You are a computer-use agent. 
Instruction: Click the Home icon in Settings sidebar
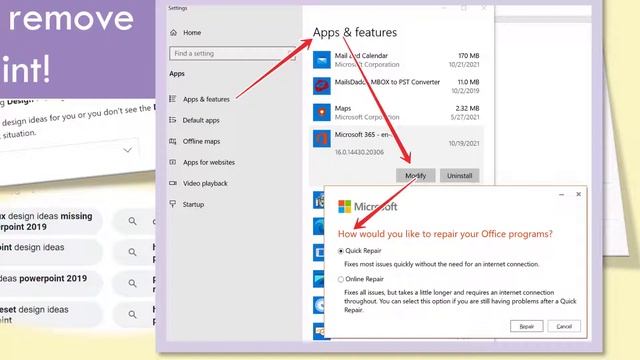click(x=173, y=33)
